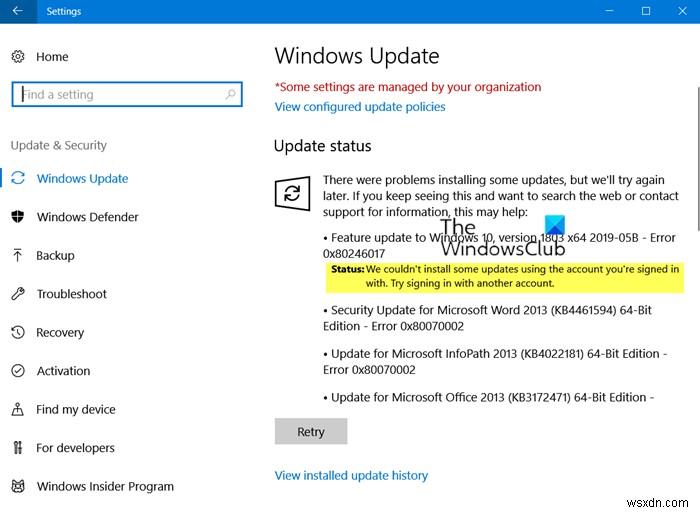Minimize the Settings window

coord(609,11)
